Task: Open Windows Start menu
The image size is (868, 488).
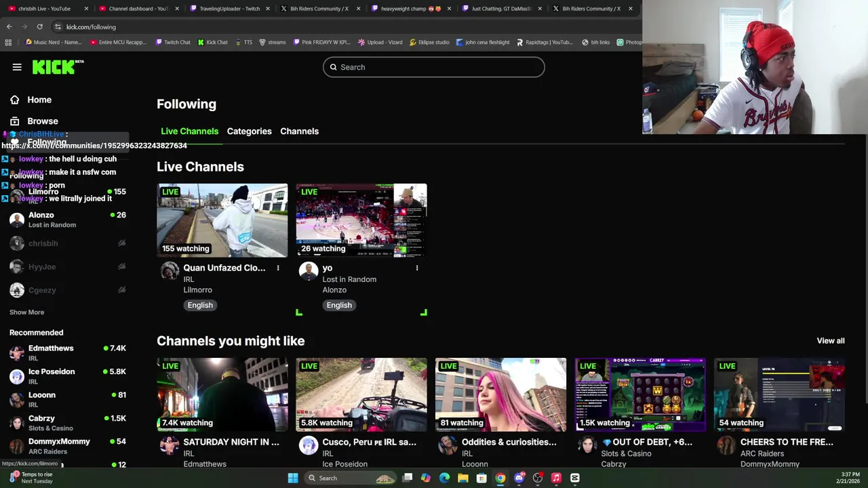Action: [x=292, y=478]
